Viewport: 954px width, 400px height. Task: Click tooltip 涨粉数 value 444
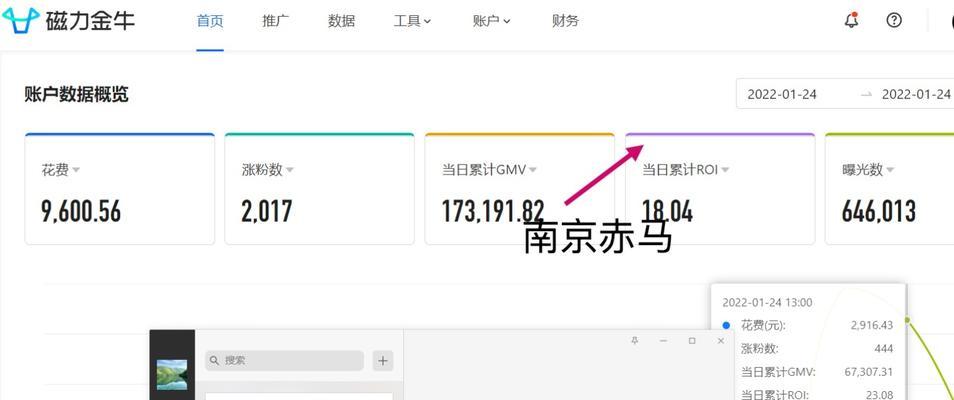click(x=883, y=348)
